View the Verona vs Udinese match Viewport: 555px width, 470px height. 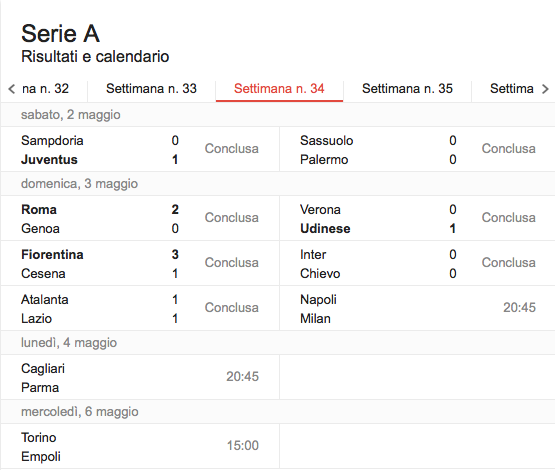417,218
